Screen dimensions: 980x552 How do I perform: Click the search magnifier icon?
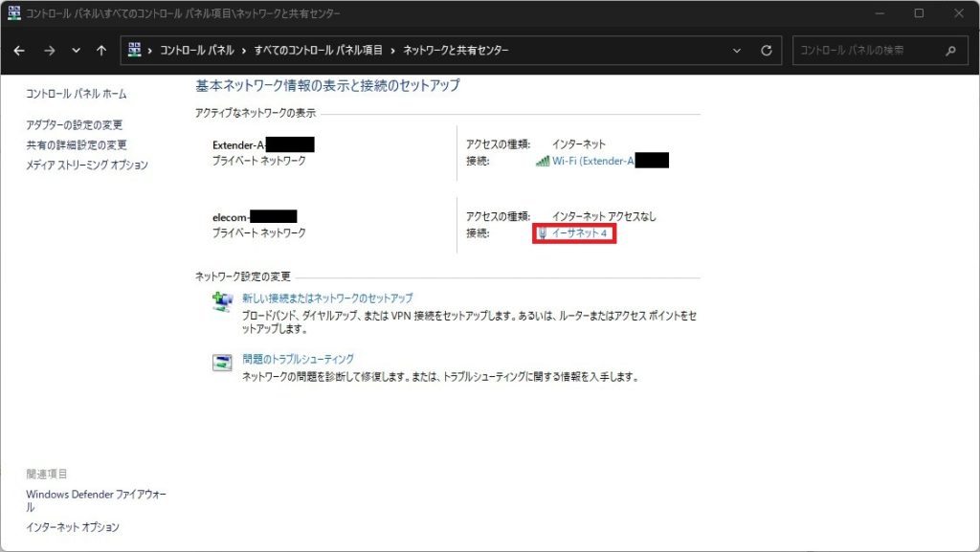(950, 51)
